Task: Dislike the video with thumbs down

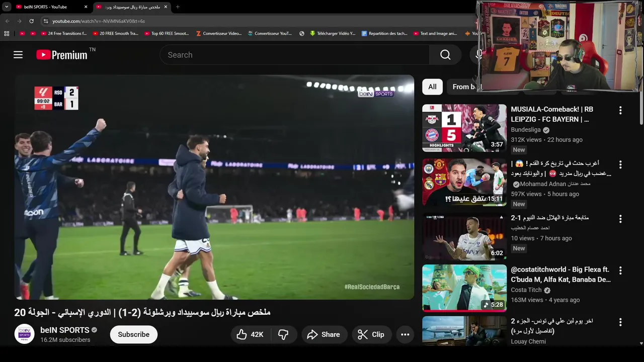Action: [x=284, y=334]
